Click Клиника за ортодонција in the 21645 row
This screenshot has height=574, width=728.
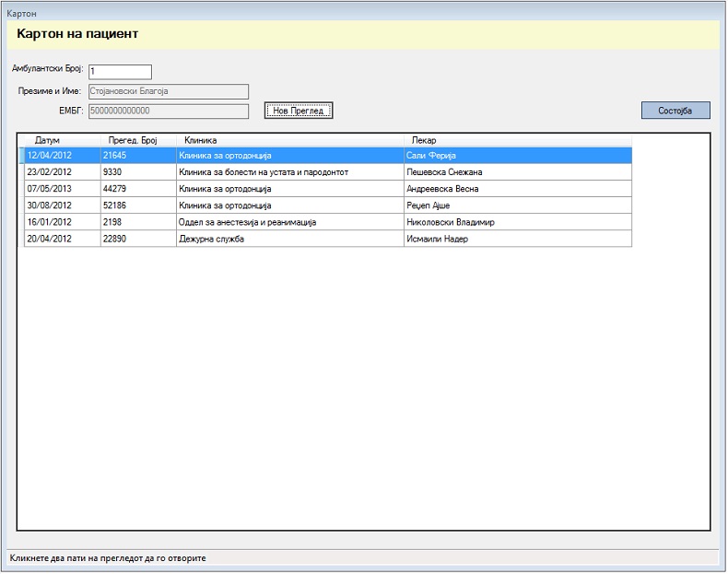point(290,156)
